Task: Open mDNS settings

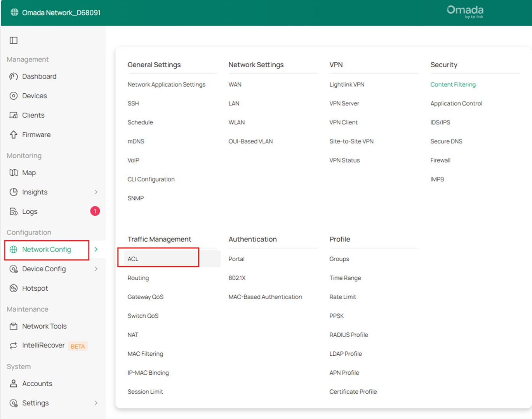Action: coord(136,141)
